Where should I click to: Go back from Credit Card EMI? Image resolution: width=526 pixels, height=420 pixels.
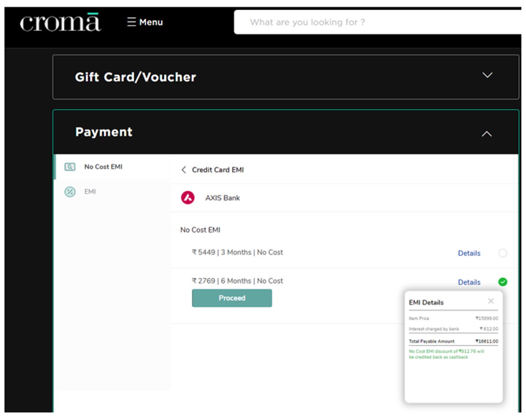tap(184, 170)
